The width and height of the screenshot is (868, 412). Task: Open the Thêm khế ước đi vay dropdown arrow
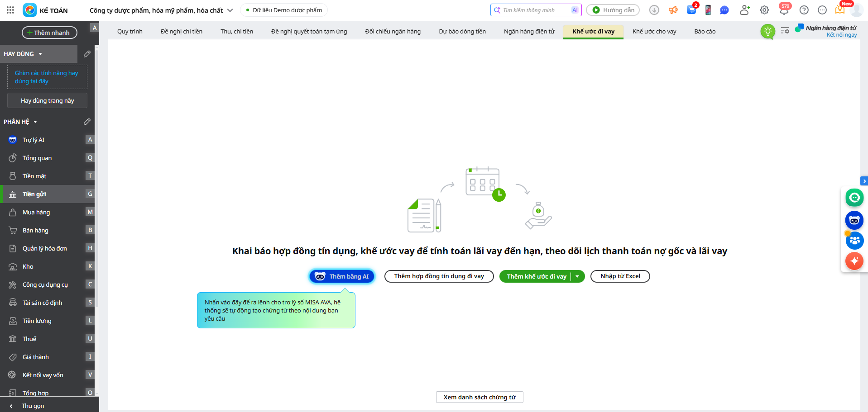(578, 276)
